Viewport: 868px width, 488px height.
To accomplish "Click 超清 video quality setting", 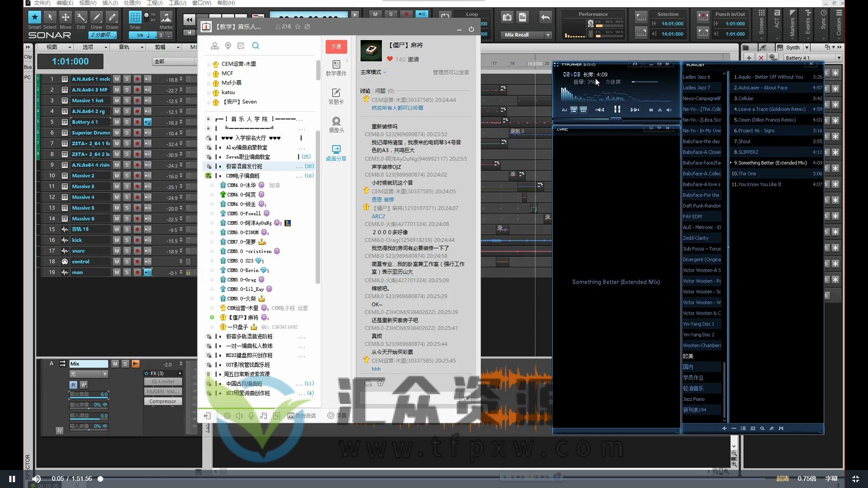I will 783,479.
